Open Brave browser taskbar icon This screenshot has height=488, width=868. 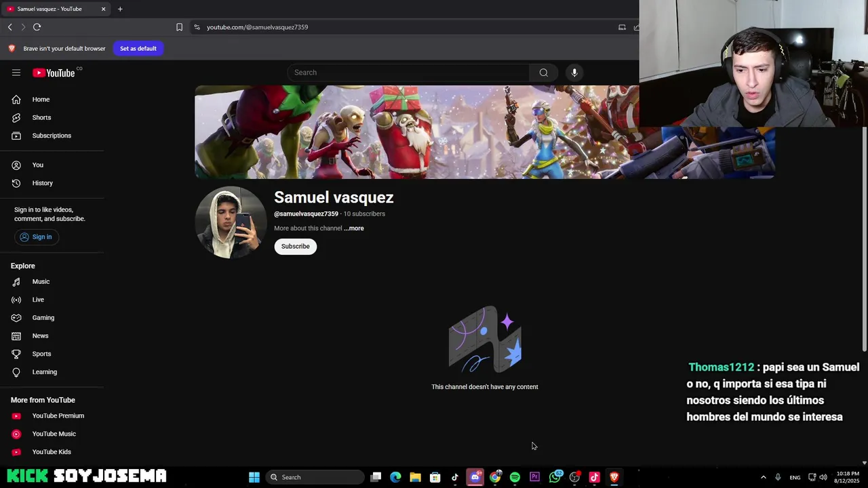pyautogui.click(x=614, y=477)
